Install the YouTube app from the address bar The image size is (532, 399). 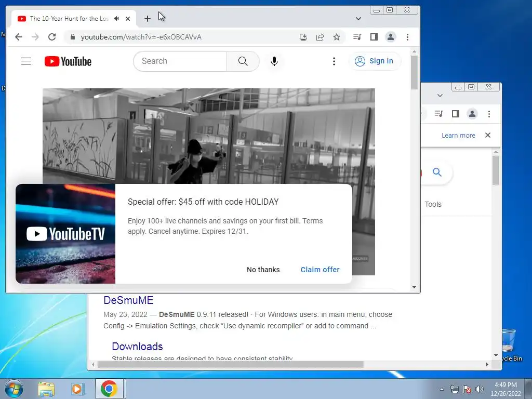point(303,37)
